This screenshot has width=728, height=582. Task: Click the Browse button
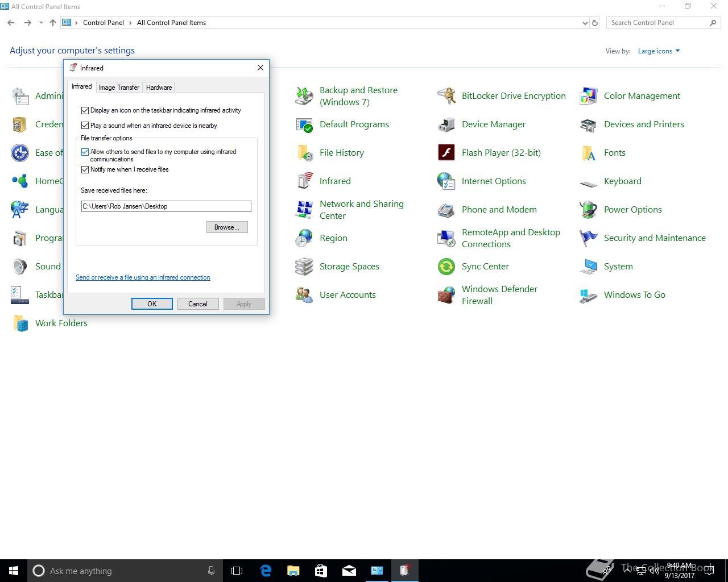[227, 227]
